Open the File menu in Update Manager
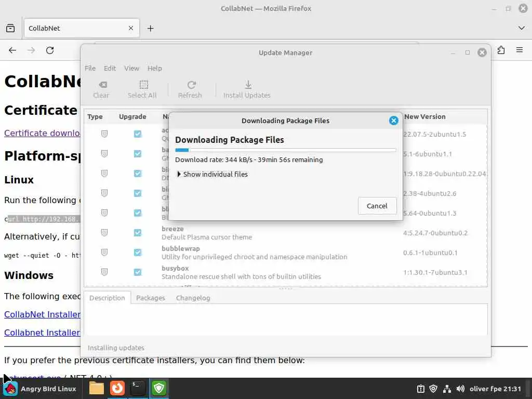Viewport: 532px width, 399px height. 90,68
